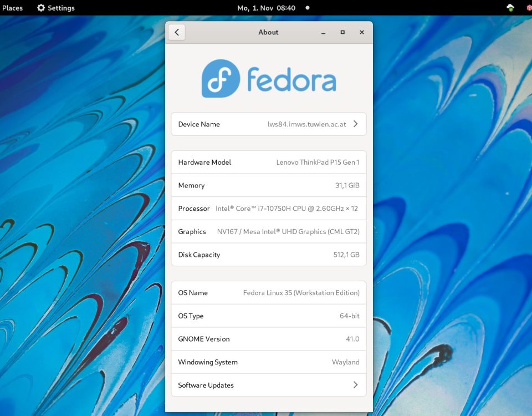Click the 31,1 GiB memory value
Image resolution: width=532 pixels, height=416 pixels.
pos(347,185)
